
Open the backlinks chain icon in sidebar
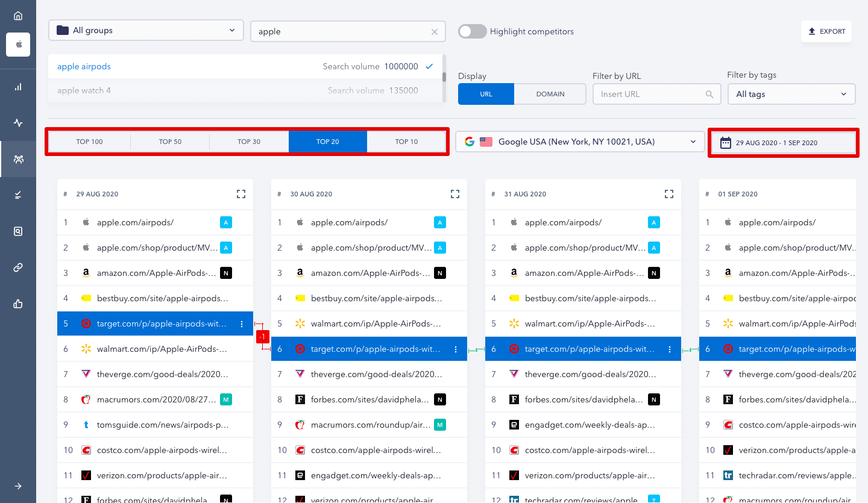(18, 267)
